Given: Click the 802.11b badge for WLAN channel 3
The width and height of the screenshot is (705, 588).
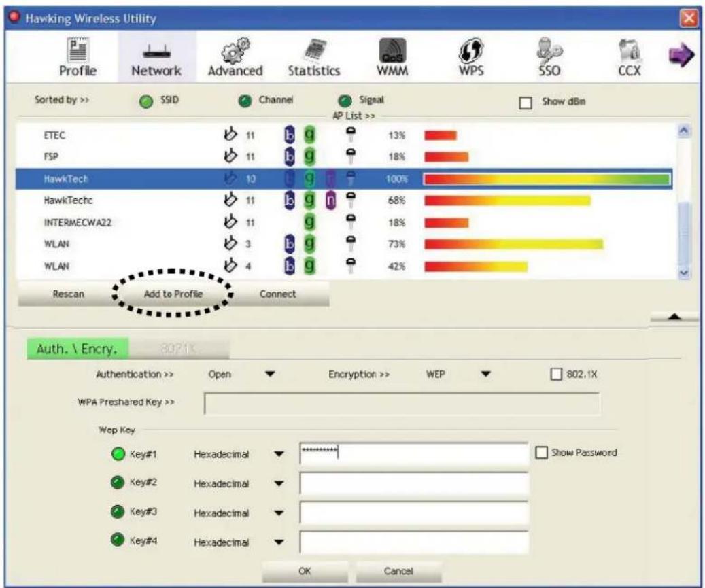Looking at the screenshot, I should (290, 243).
